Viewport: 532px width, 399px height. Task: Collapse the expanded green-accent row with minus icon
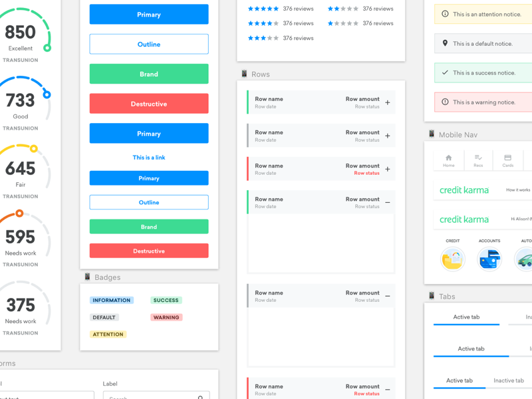[388, 203]
